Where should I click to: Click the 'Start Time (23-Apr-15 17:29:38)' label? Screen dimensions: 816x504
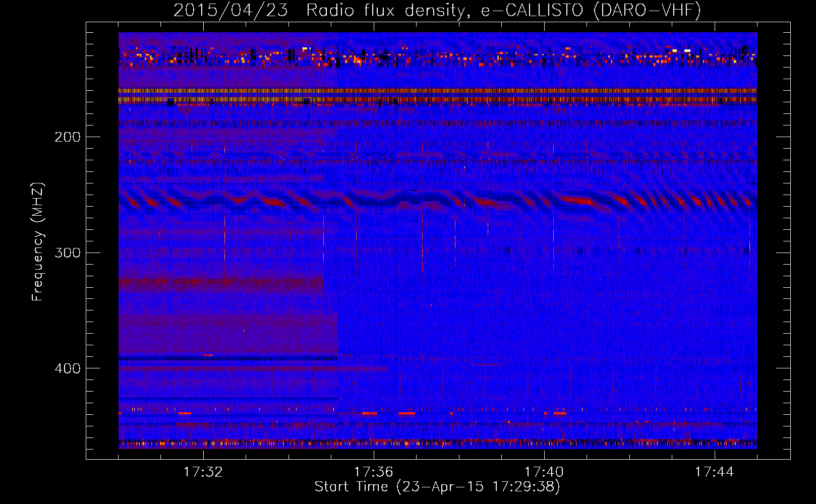point(437,487)
